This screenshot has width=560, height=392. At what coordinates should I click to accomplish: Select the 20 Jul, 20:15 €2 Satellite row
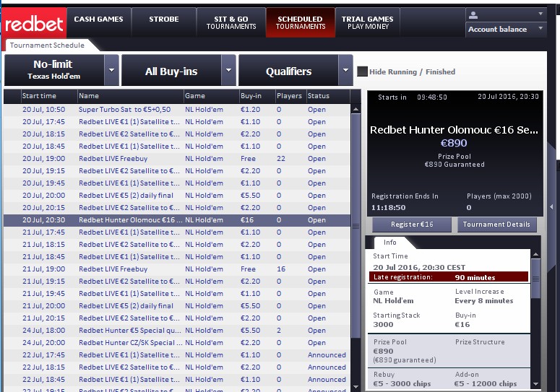click(x=177, y=208)
